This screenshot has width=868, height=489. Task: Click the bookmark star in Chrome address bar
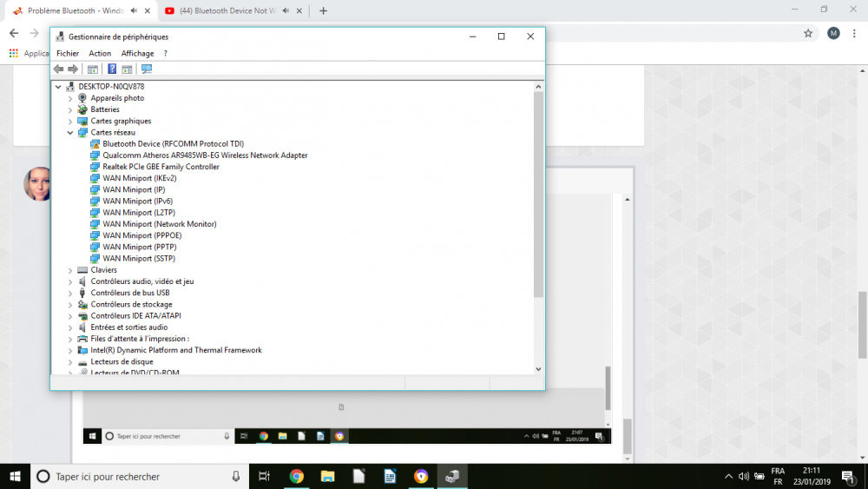(x=808, y=33)
